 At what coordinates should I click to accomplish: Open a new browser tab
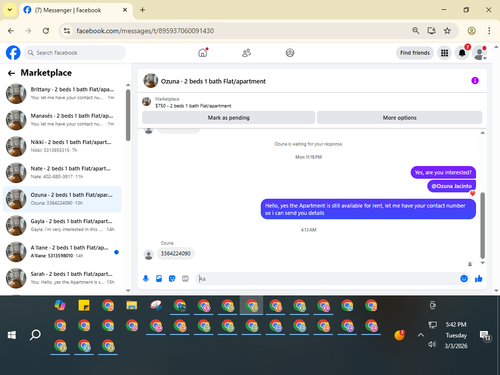click(142, 10)
